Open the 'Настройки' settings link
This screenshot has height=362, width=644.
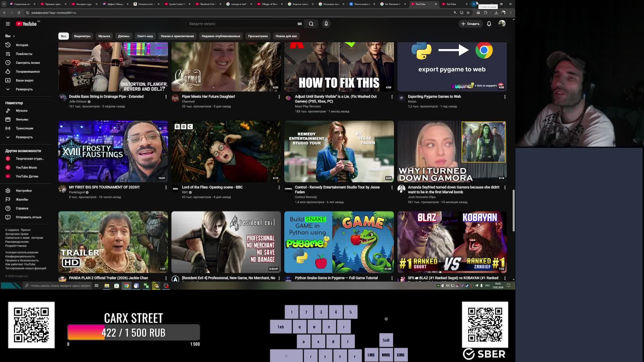point(23,191)
